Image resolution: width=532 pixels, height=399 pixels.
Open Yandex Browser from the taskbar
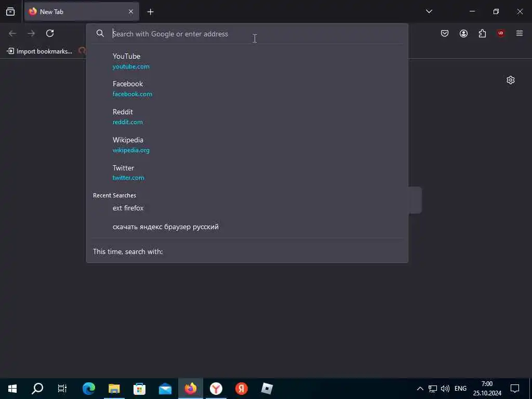point(216,389)
